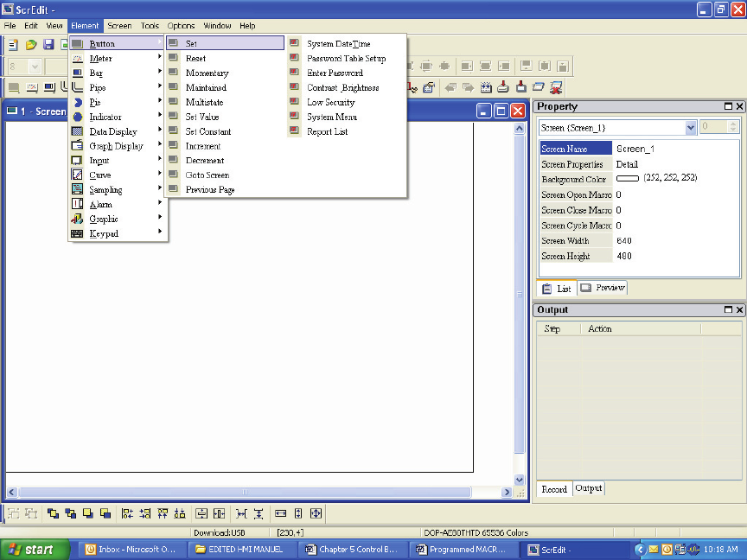Click the Open file folder icon
The height and width of the screenshot is (560, 747).
[x=31, y=44]
